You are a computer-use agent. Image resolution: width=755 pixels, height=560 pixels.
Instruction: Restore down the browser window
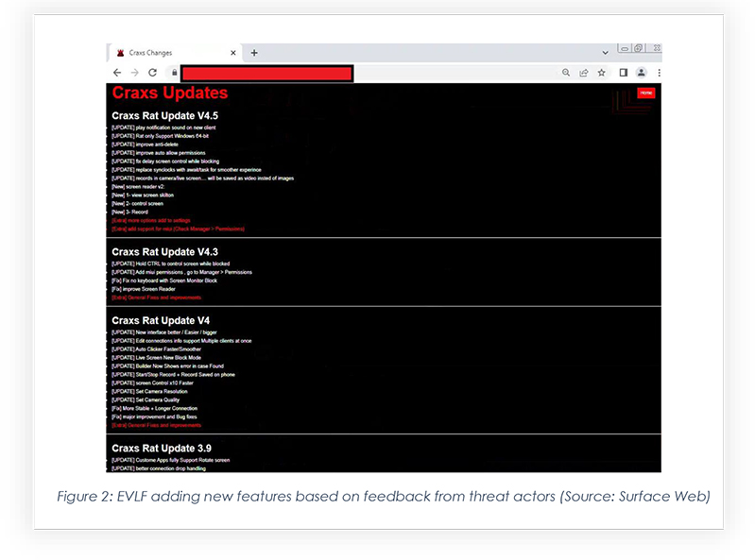point(639,48)
